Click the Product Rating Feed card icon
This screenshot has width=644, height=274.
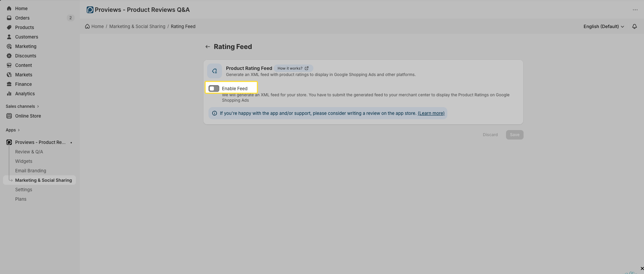click(x=215, y=71)
